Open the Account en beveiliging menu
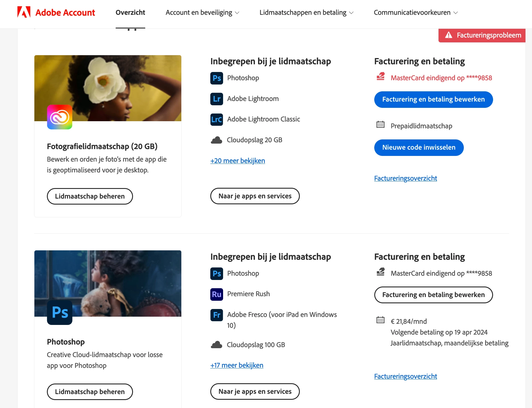The width and height of the screenshot is (532, 408). click(x=202, y=13)
